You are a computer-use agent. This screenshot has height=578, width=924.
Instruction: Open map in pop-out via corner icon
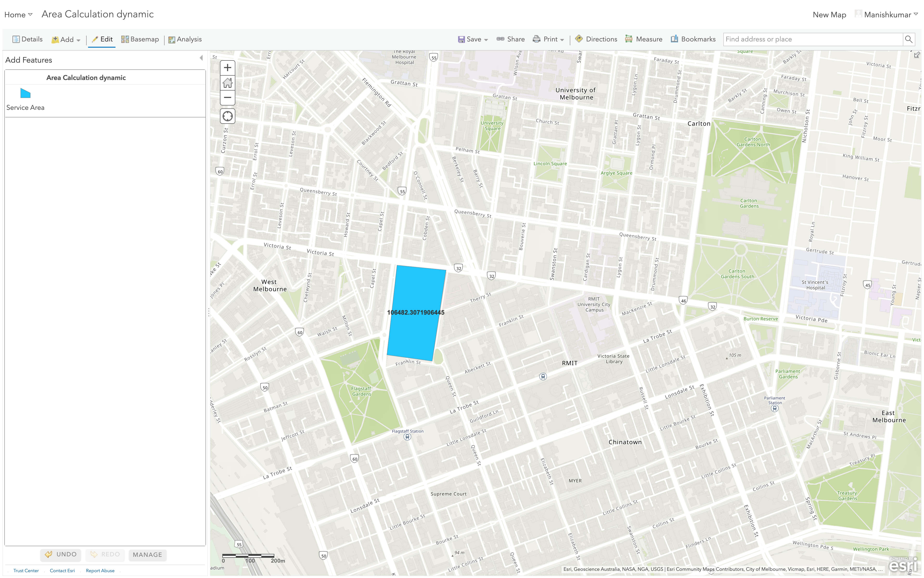(x=917, y=55)
